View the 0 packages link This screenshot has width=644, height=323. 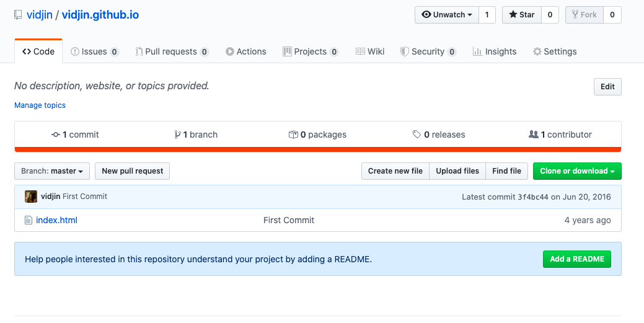click(317, 135)
